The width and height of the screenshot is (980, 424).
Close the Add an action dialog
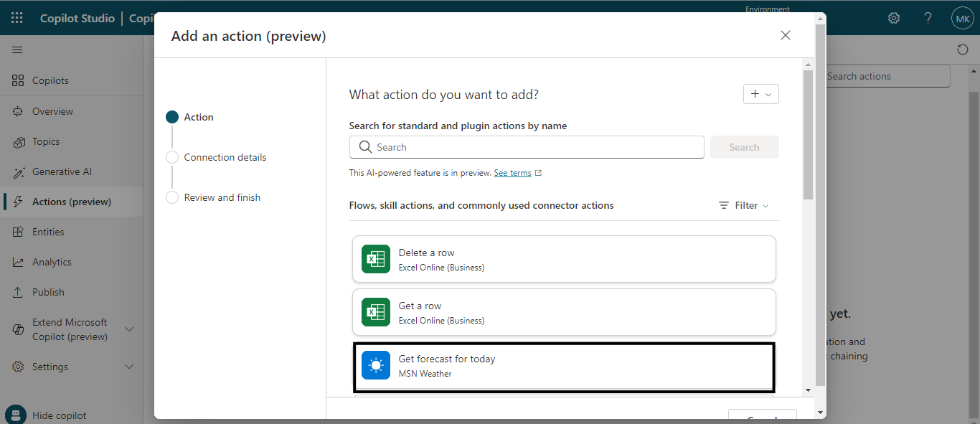(x=786, y=35)
